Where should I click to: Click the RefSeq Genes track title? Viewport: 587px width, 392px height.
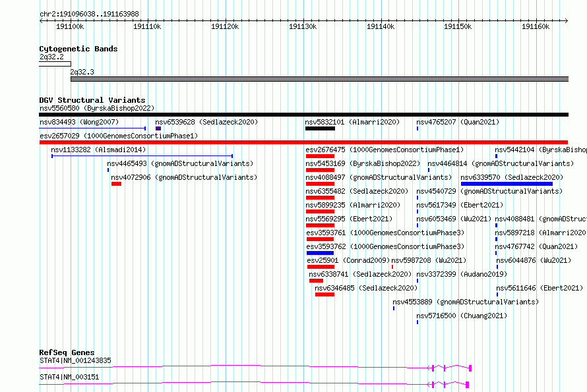tap(67, 352)
